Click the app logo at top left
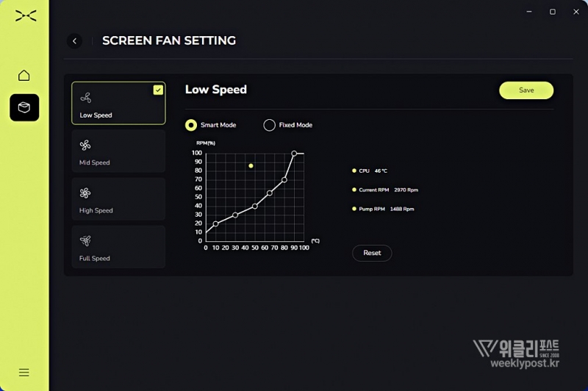 click(25, 16)
